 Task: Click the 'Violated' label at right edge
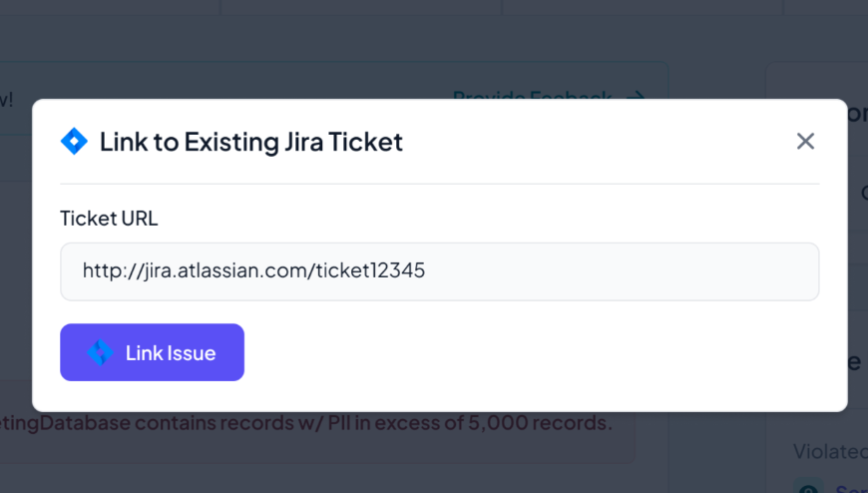[x=829, y=452]
